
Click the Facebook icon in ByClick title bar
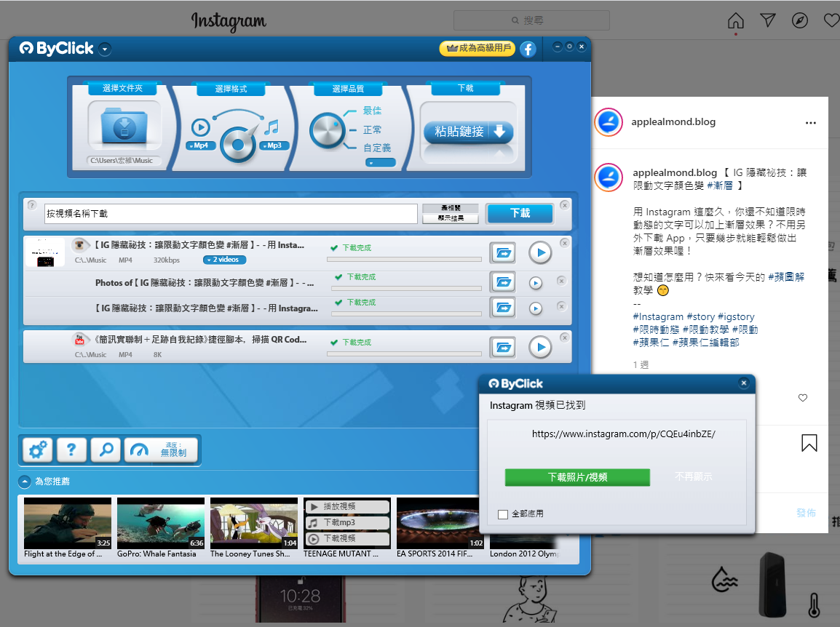[x=528, y=49]
